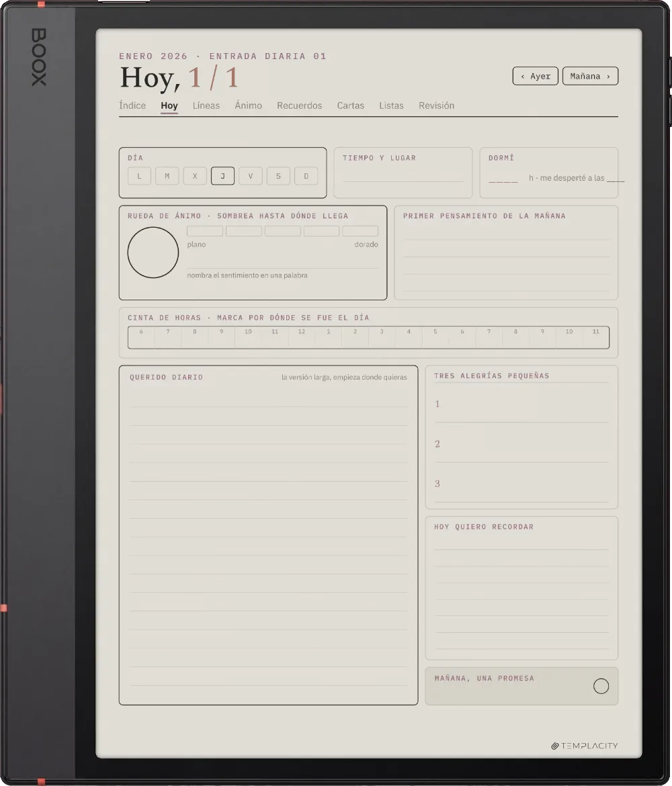Tap line 3 of Tres alegrías pequeñas
Viewport: 672px width, 786px height.
pos(521,484)
